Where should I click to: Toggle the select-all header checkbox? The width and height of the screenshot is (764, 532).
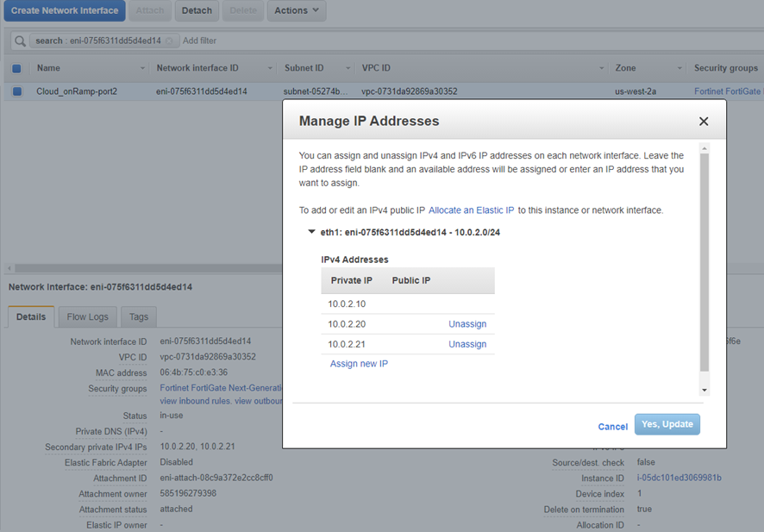click(16, 68)
